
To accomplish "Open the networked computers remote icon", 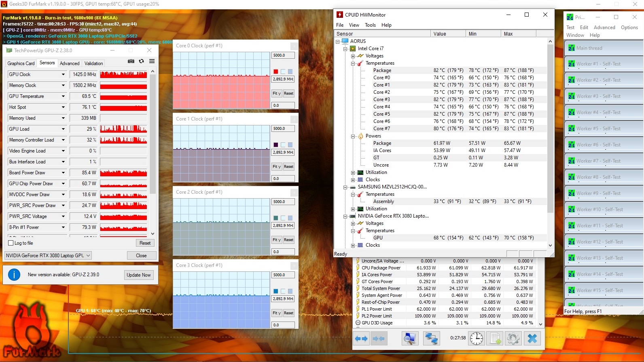I will coord(431,339).
